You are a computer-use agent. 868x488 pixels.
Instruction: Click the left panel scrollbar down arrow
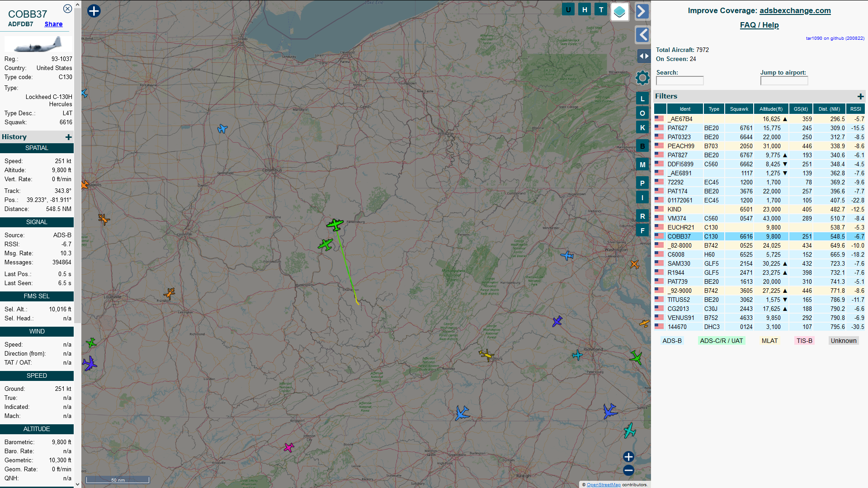tap(77, 484)
